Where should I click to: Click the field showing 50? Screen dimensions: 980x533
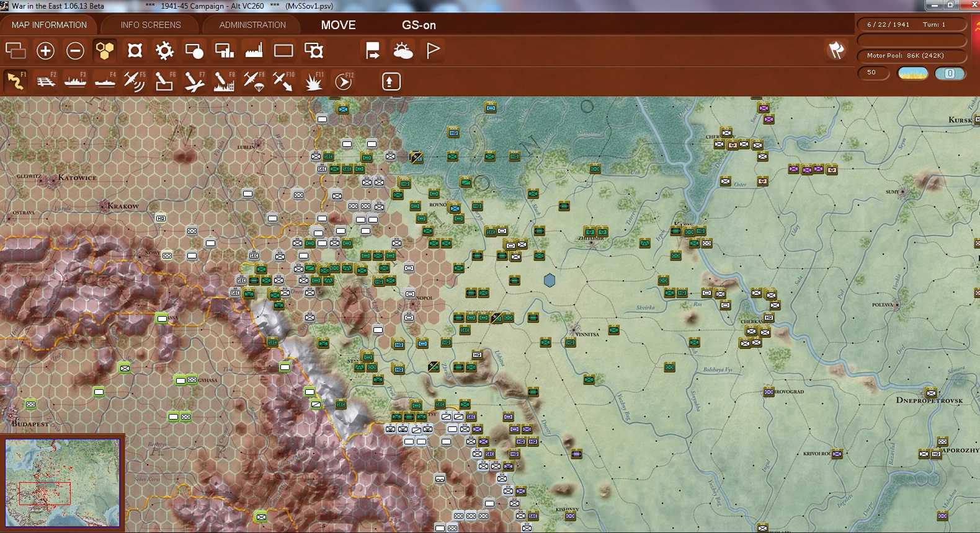click(x=873, y=73)
